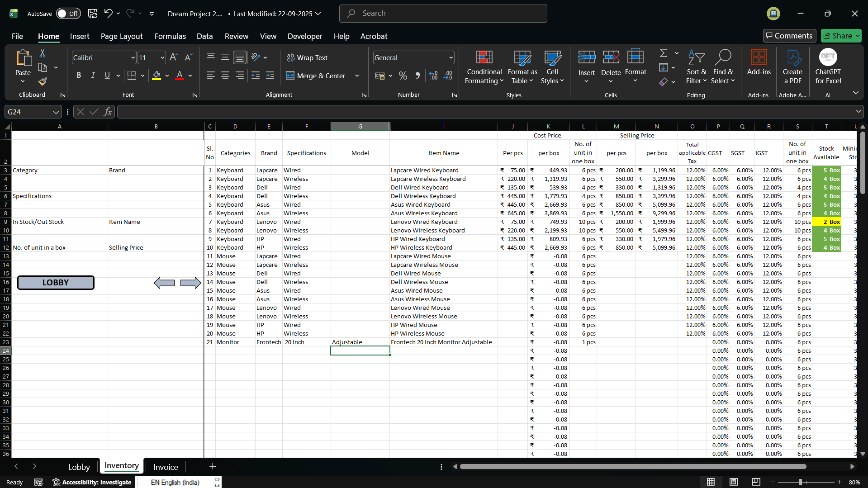The image size is (868, 488).
Task: Click the Save icon in title bar
Action: 93,14
